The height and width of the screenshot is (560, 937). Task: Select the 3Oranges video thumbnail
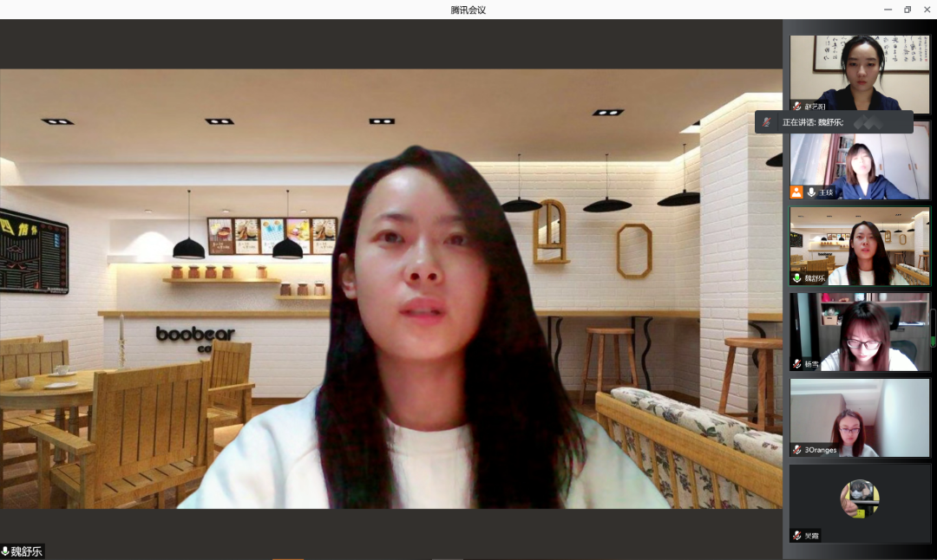coord(859,416)
